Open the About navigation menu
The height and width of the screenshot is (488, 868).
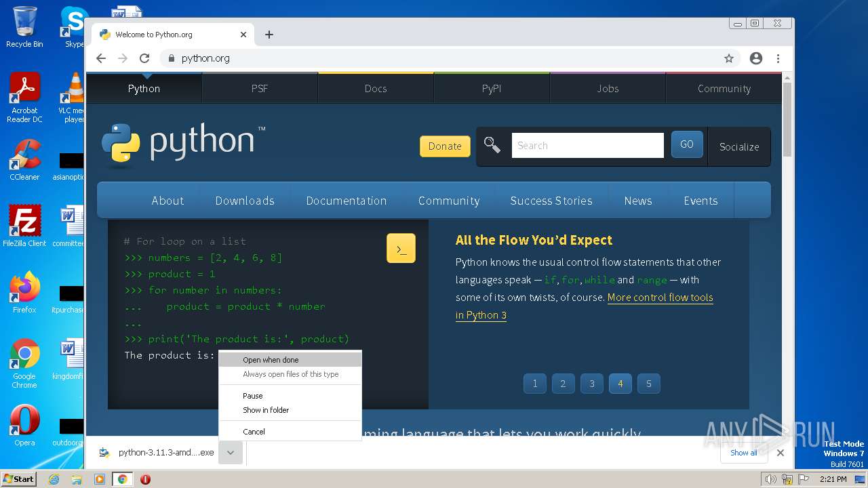pos(167,201)
